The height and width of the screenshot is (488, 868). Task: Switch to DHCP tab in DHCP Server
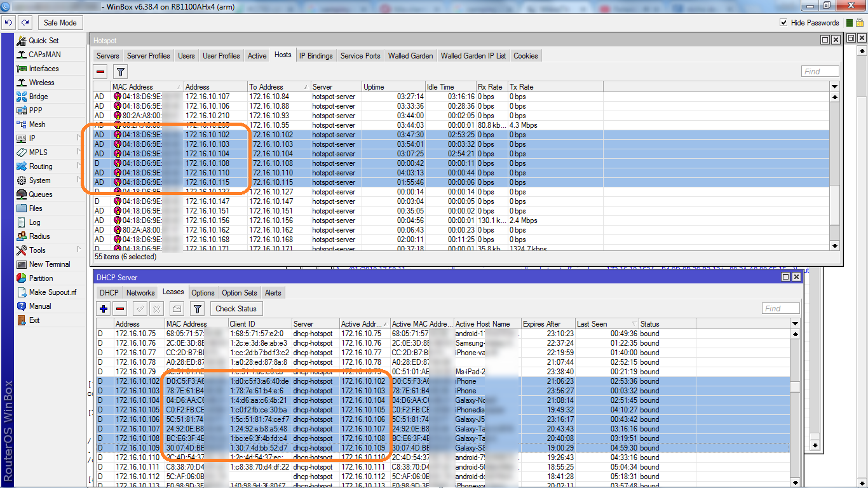point(109,293)
